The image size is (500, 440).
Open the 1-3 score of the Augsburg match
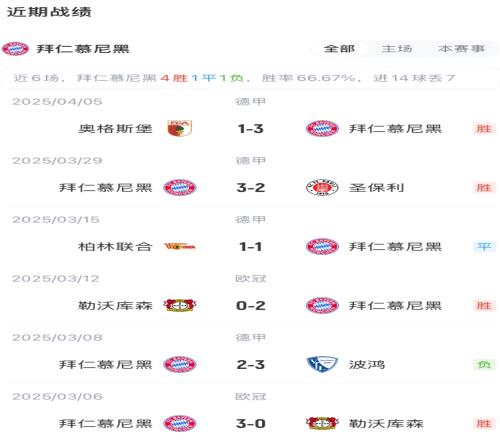click(251, 129)
